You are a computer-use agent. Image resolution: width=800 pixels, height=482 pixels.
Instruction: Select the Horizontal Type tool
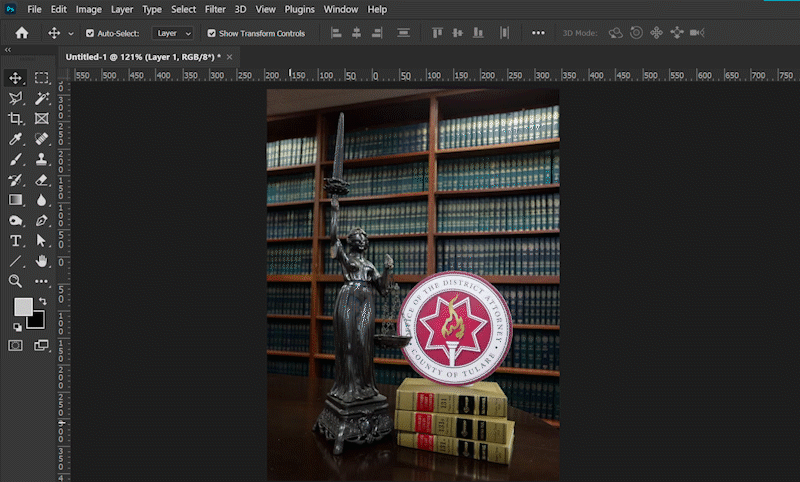click(x=15, y=241)
